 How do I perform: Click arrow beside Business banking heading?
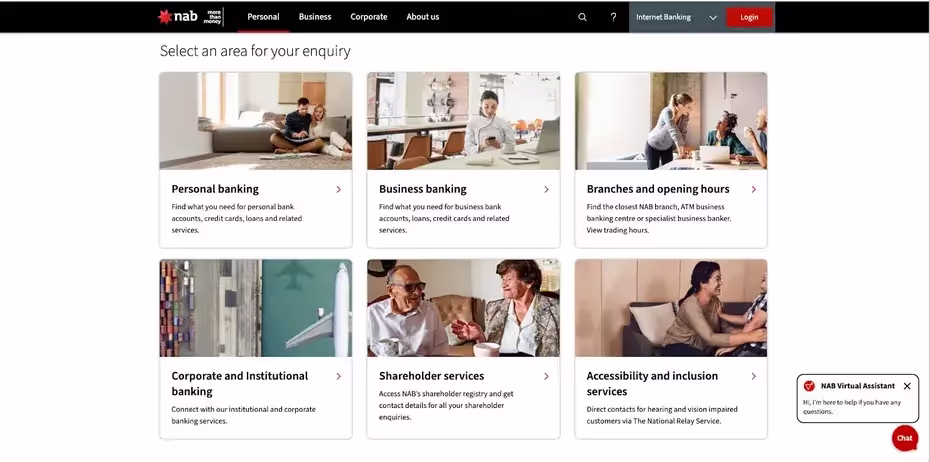pyautogui.click(x=546, y=189)
